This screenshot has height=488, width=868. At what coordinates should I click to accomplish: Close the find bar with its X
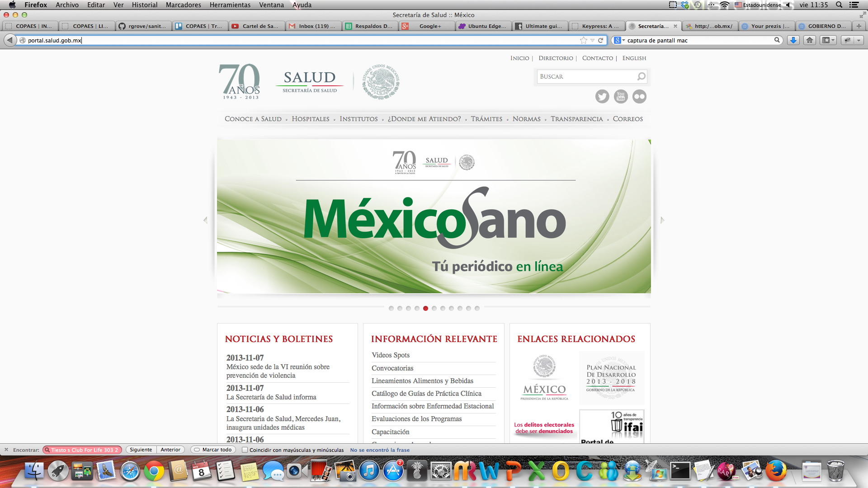click(x=6, y=450)
